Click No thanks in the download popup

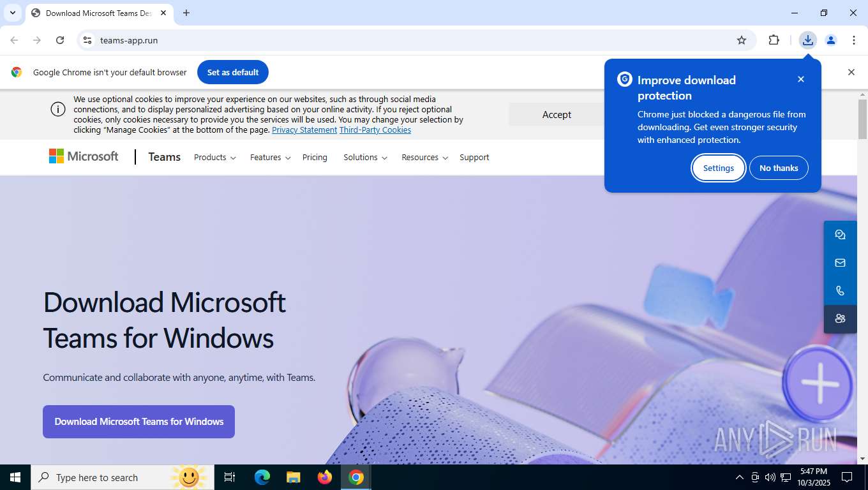pyautogui.click(x=779, y=168)
